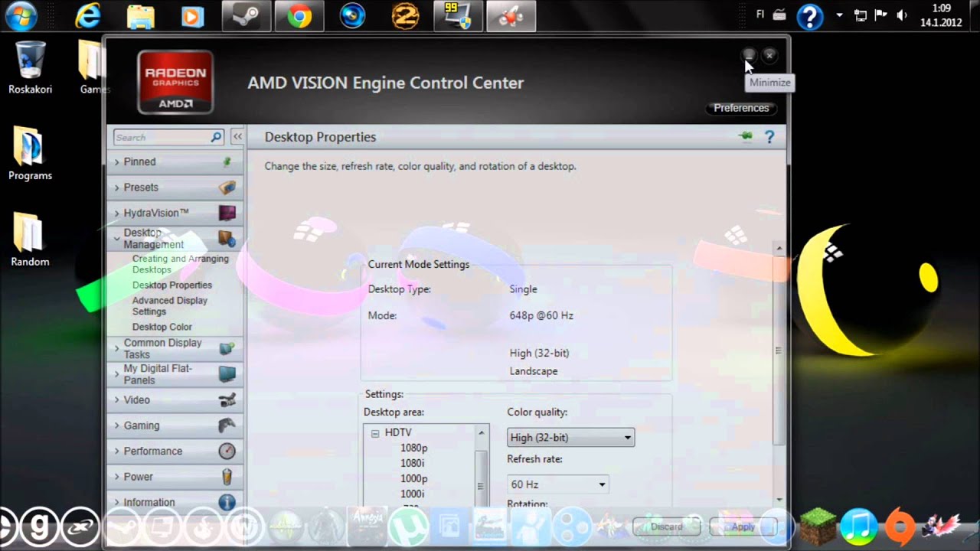Screen dimensions: 980x551
Task: Click the Apply button
Action: 743,527
